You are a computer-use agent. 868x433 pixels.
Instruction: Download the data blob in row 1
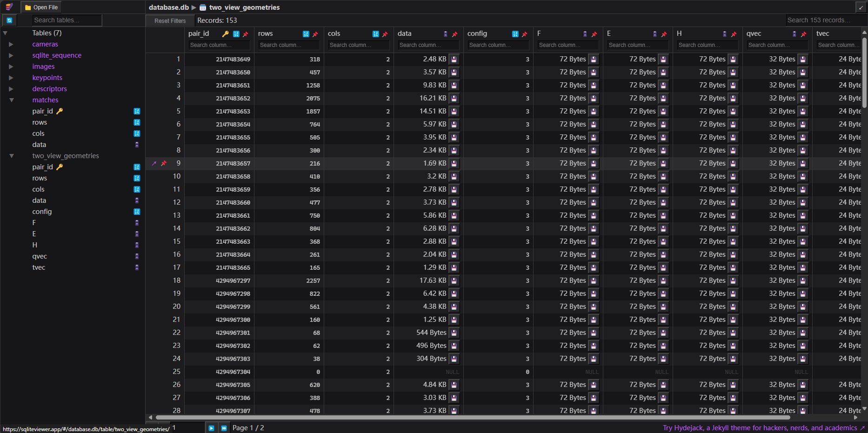coord(454,60)
